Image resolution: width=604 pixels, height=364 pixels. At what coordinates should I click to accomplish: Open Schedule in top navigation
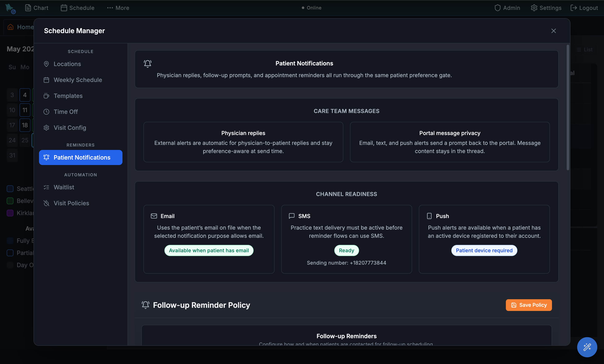pos(77,8)
